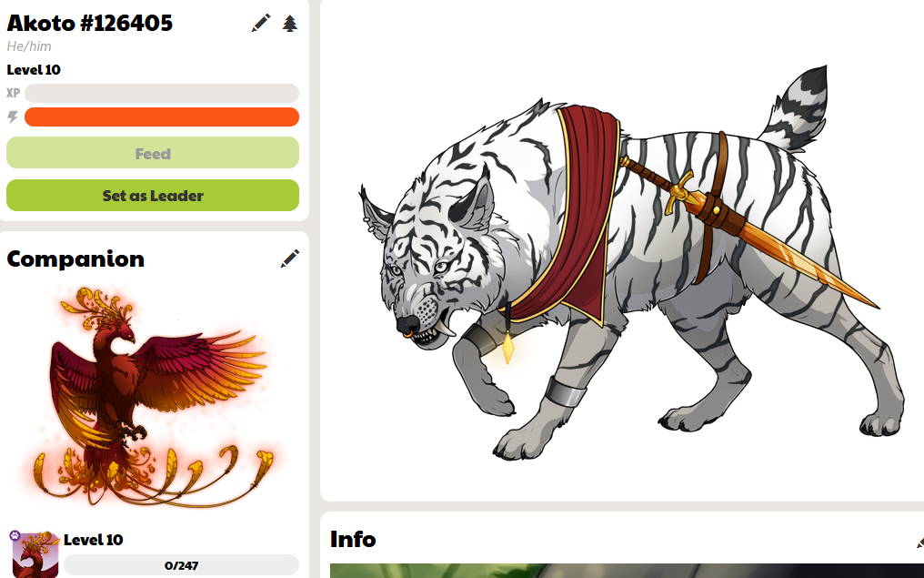Click the He/him pronoun text

tap(29, 46)
